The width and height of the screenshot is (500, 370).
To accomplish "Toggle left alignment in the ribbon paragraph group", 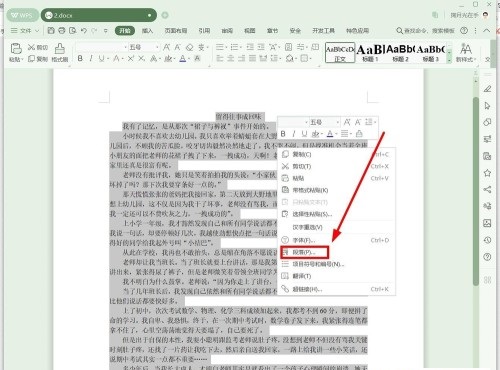I will (x=220, y=59).
